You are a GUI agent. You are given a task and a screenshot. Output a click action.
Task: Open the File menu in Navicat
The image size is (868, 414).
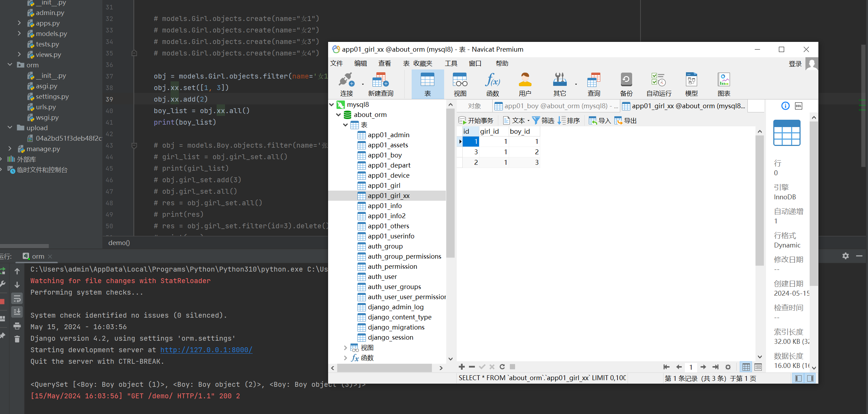337,63
